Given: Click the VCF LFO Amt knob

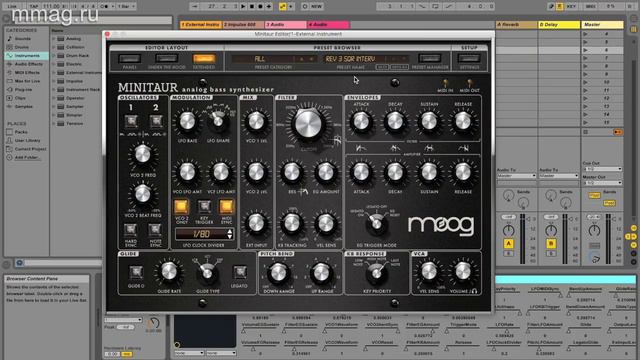Looking at the screenshot, I should [221, 173].
